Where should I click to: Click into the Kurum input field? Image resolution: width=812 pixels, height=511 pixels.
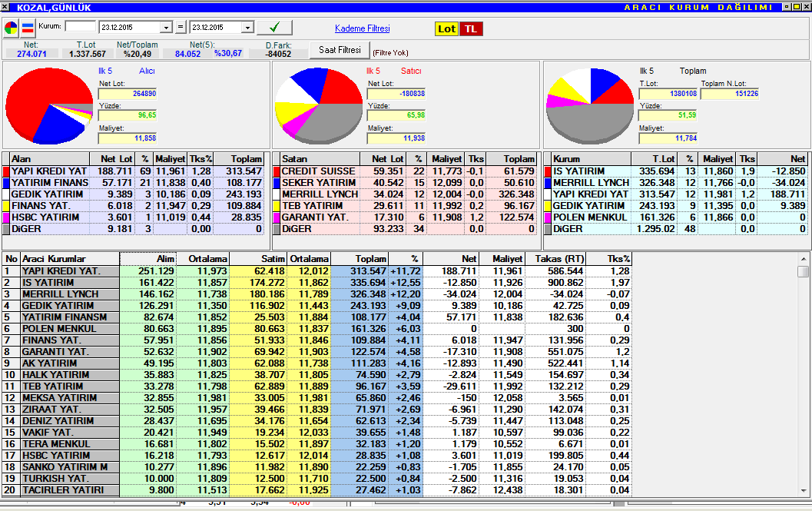click(x=80, y=27)
